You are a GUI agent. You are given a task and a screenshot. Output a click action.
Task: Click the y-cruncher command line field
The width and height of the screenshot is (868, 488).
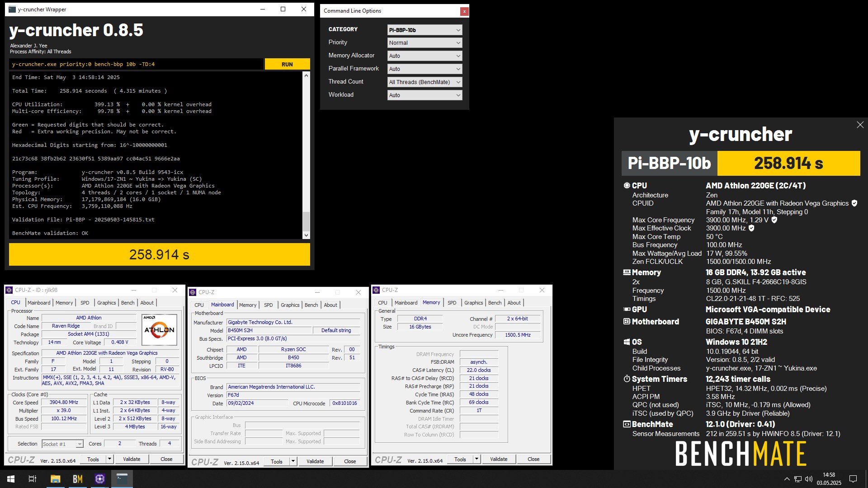coord(136,64)
